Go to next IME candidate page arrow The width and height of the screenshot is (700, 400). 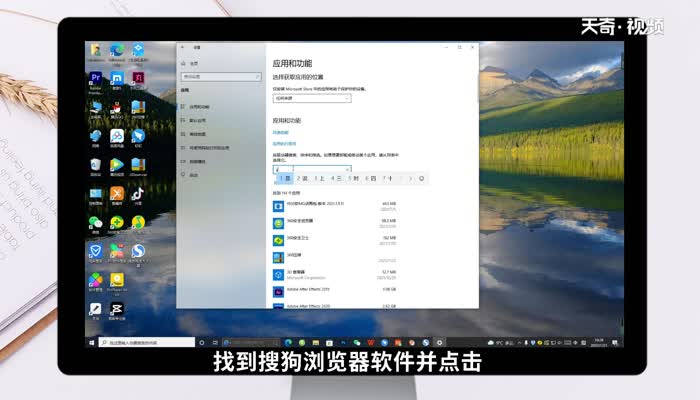pos(411,179)
